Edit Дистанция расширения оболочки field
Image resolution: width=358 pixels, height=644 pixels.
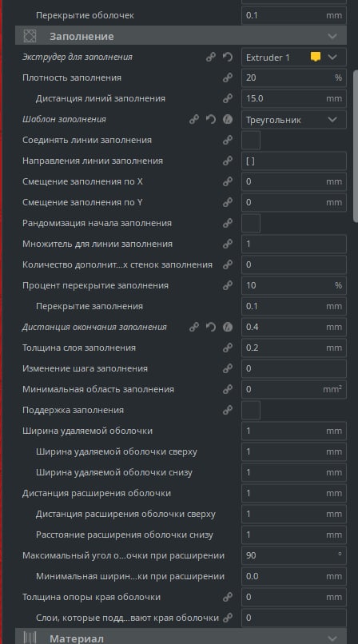[x=294, y=493]
